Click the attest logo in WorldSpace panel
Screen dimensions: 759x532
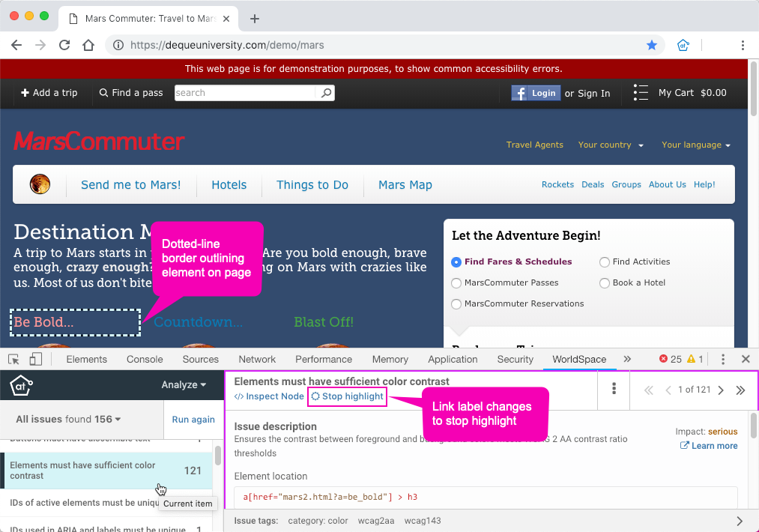pos(21,385)
